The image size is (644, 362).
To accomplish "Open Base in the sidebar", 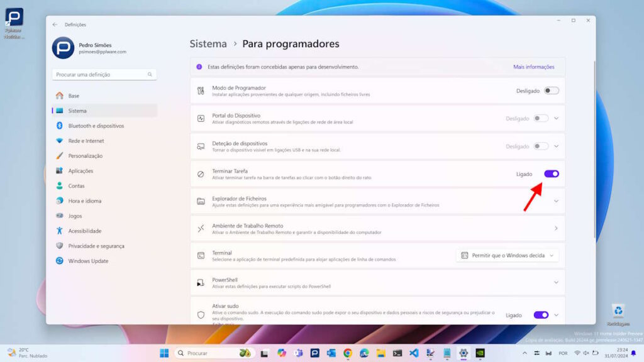I will pyautogui.click(x=105, y=96).
